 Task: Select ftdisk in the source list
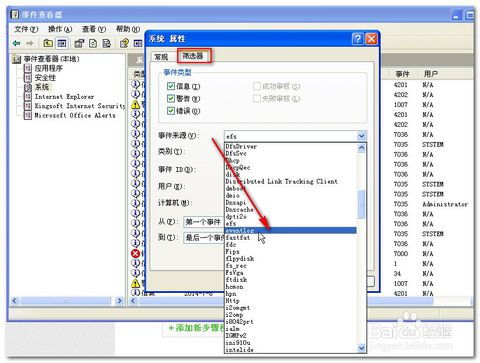coord(236,280)
